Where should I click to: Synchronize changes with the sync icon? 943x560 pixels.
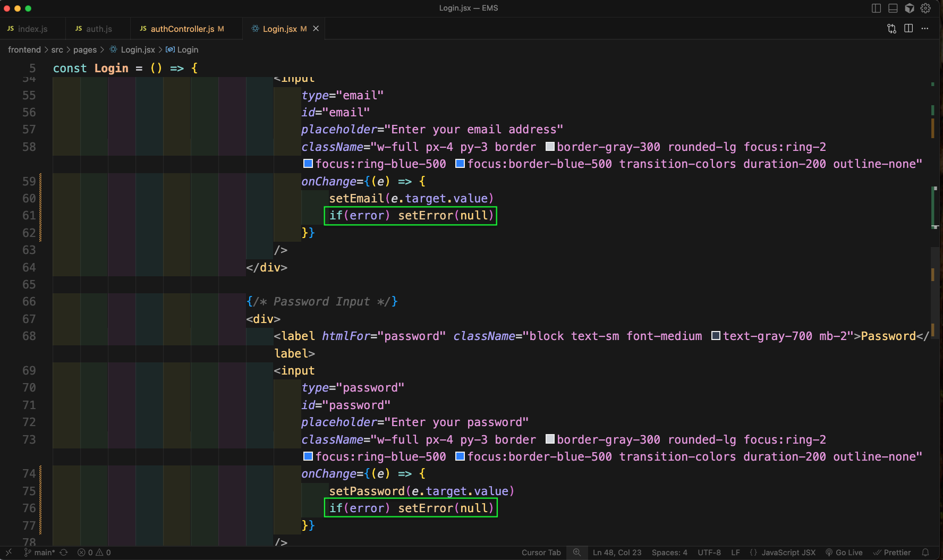[x=64, y=553]
